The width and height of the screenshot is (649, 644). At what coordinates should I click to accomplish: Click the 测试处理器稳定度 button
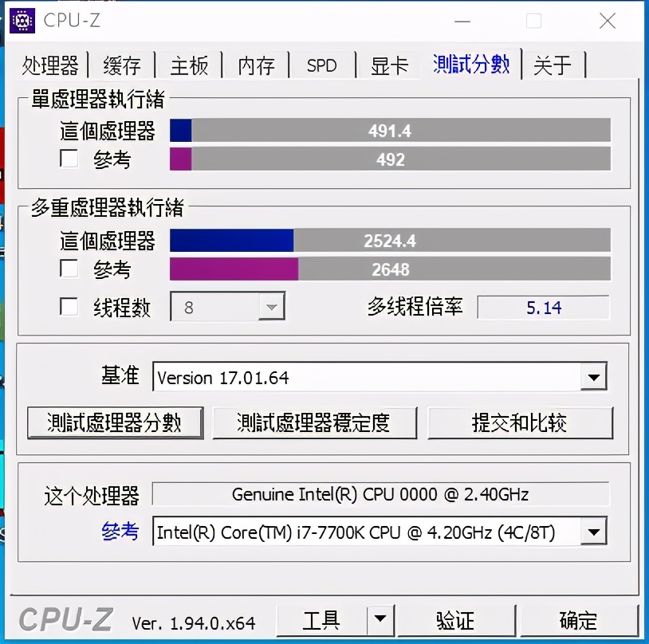click(x=315, y=422)
